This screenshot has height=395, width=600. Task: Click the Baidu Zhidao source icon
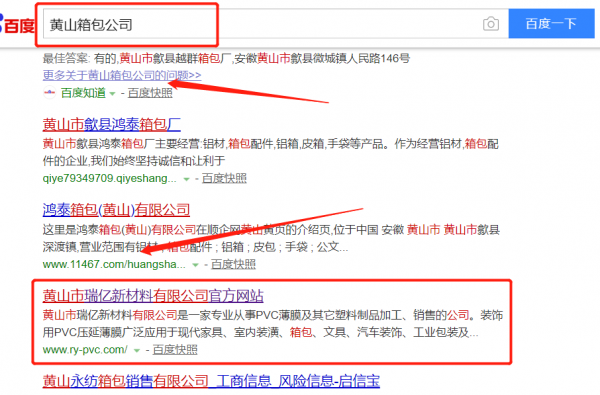(x=50, y=93)
